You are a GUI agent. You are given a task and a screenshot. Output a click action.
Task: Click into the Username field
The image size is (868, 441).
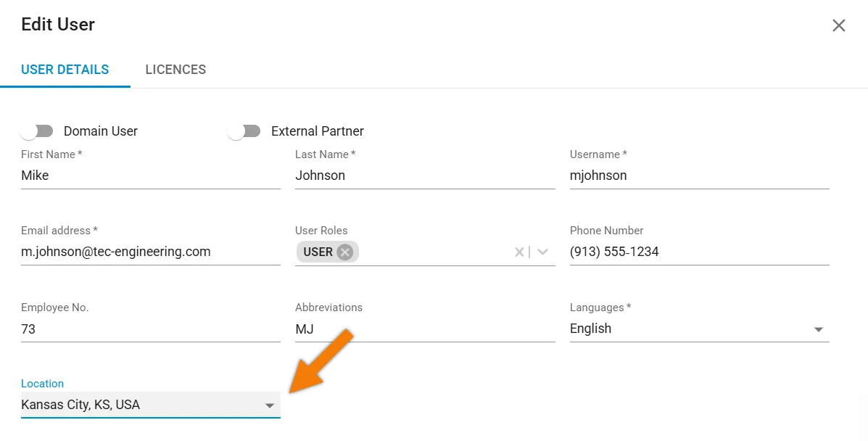699,176
